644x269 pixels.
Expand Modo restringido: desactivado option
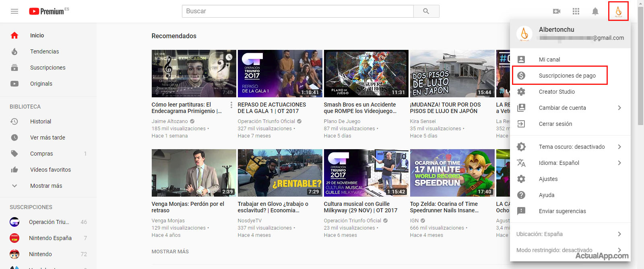[570, 250]
